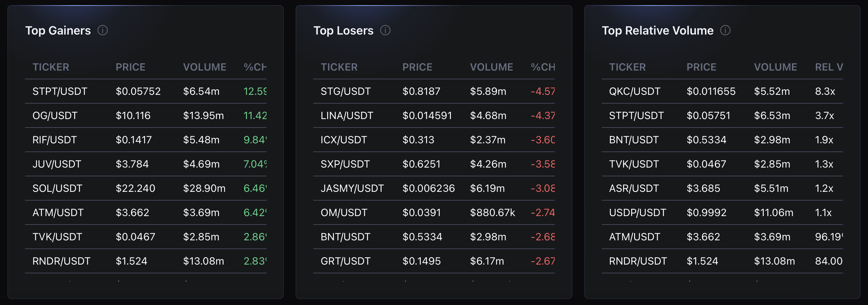Open STPT/USDT in Top Gainers
Screen dimensions: 868x305
pyautogui.click(x=60, y=91)
